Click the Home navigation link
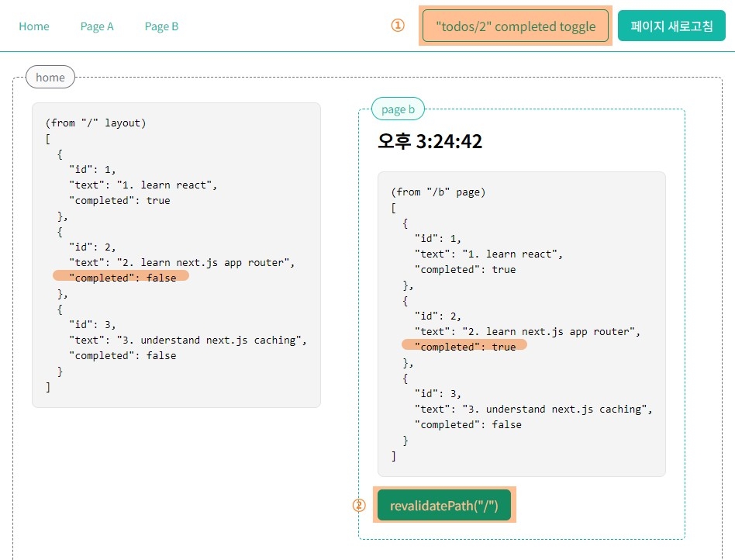This screenshot has width=735, height=560. (34, 26)
